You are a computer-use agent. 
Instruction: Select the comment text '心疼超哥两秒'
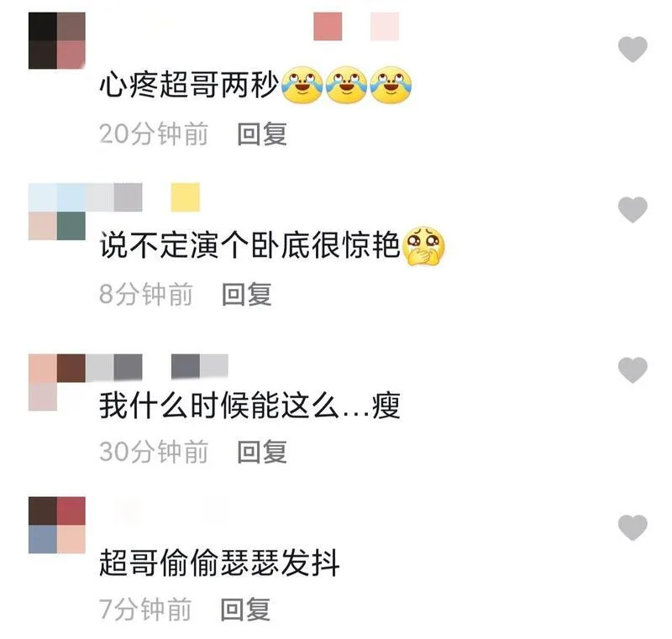[190, 86]
